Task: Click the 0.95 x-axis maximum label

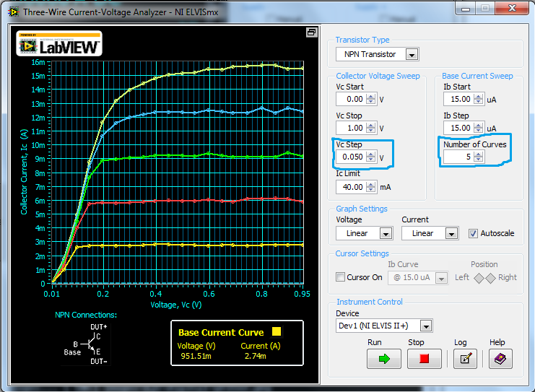Action: (302, 294)
